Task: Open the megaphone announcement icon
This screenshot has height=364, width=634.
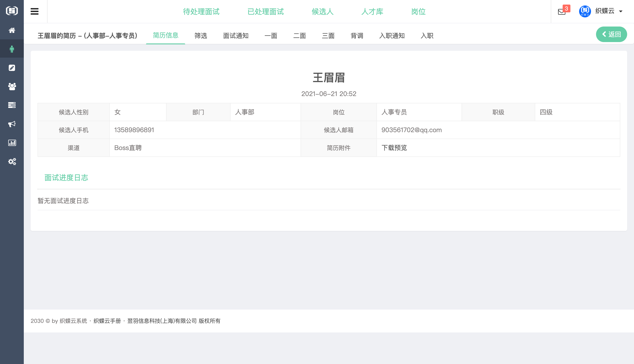Action: coord(12,124)
